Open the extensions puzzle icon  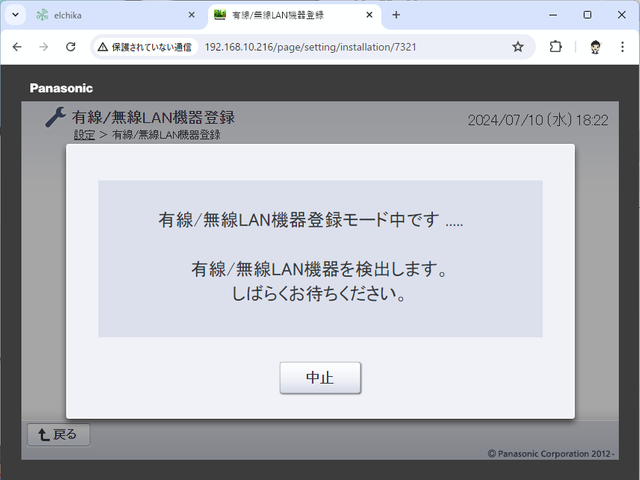click(556, 47)
